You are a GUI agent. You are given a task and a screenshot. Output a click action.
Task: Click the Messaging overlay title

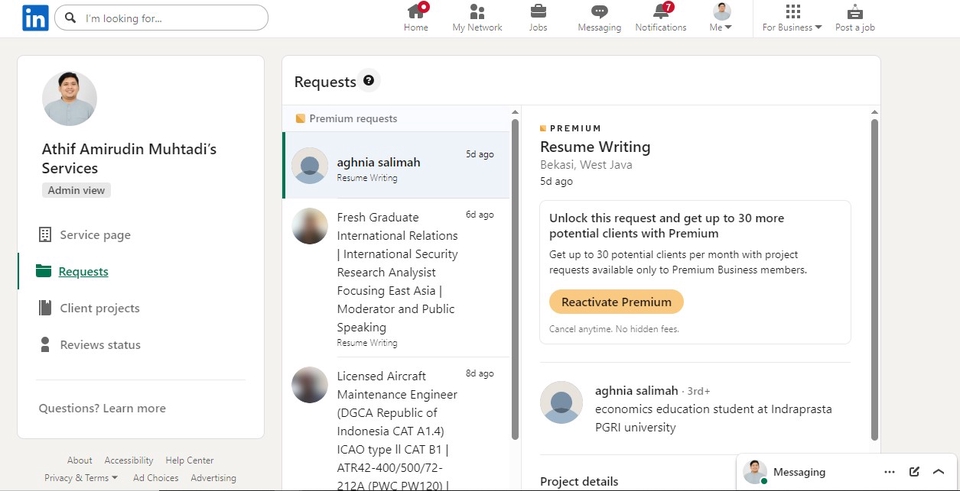(x=799, y=472)
